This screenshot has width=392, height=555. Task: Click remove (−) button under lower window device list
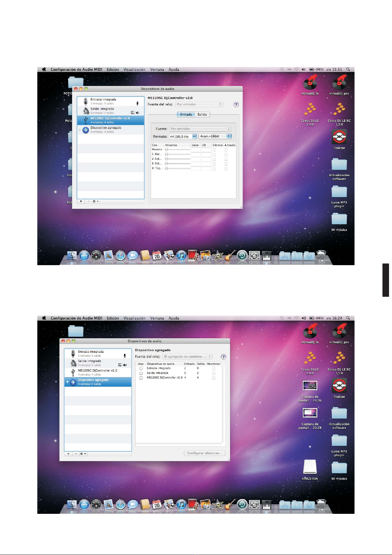point(76,454)
